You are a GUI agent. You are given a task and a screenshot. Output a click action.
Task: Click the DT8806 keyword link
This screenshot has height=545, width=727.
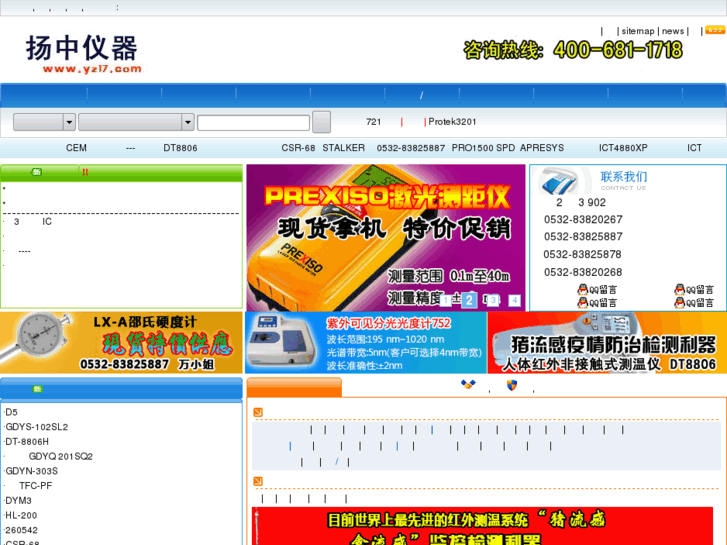click(180, 148)
